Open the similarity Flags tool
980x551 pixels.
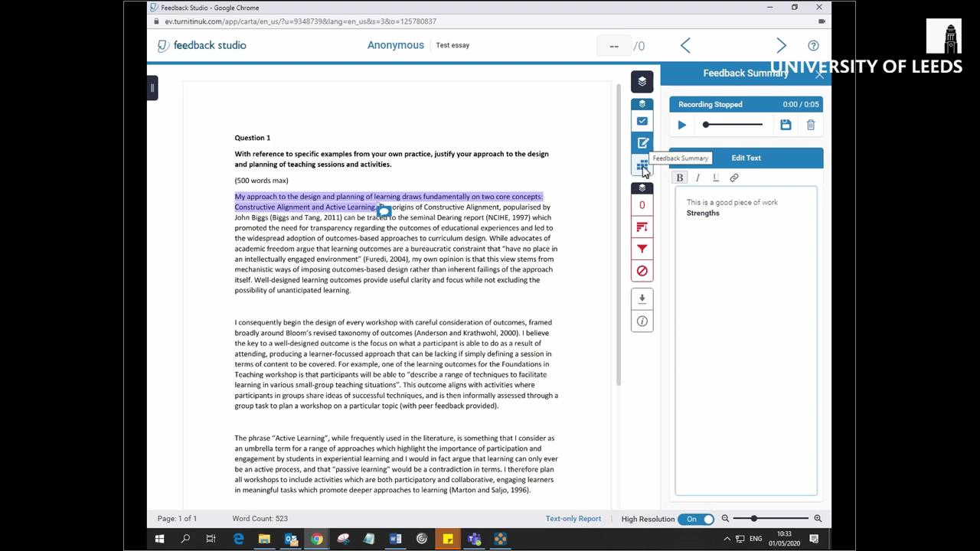[x=642, y=227]
